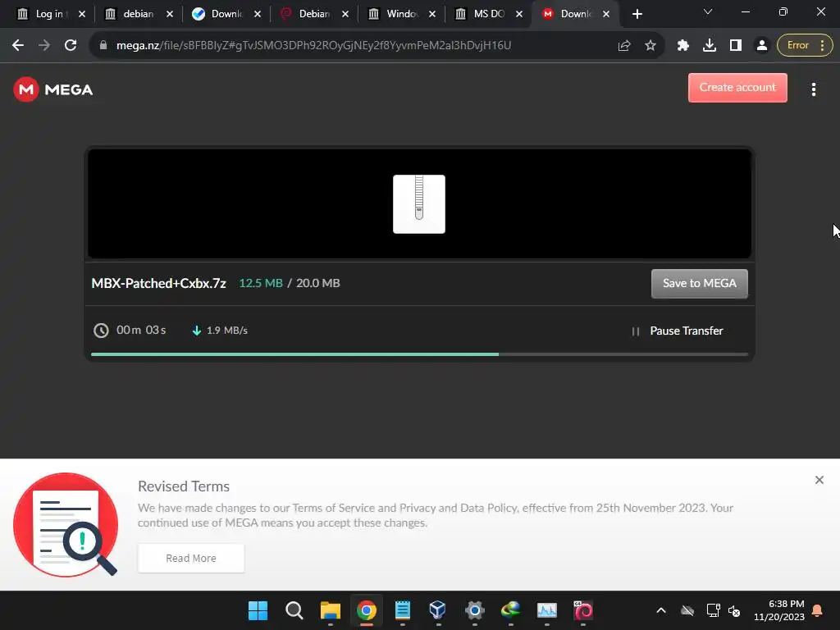Viewport: 840px width, 630px height.
Task: Open the Windows Start menu
Action: tap(258, 610)
